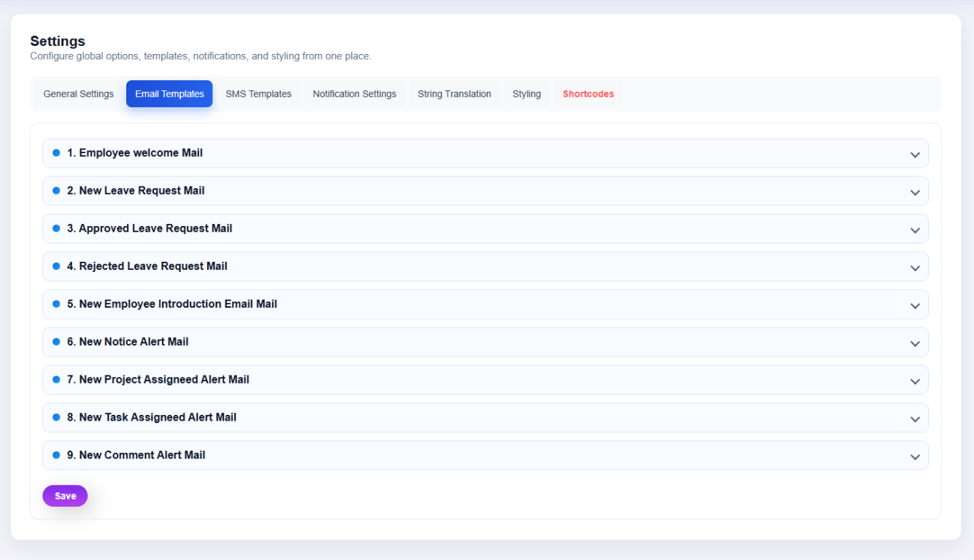The height and width of the screenshot is (560, 974).
Task: Expand Rejected Leave Request Mail via its chevron
Action: (915, 268)
